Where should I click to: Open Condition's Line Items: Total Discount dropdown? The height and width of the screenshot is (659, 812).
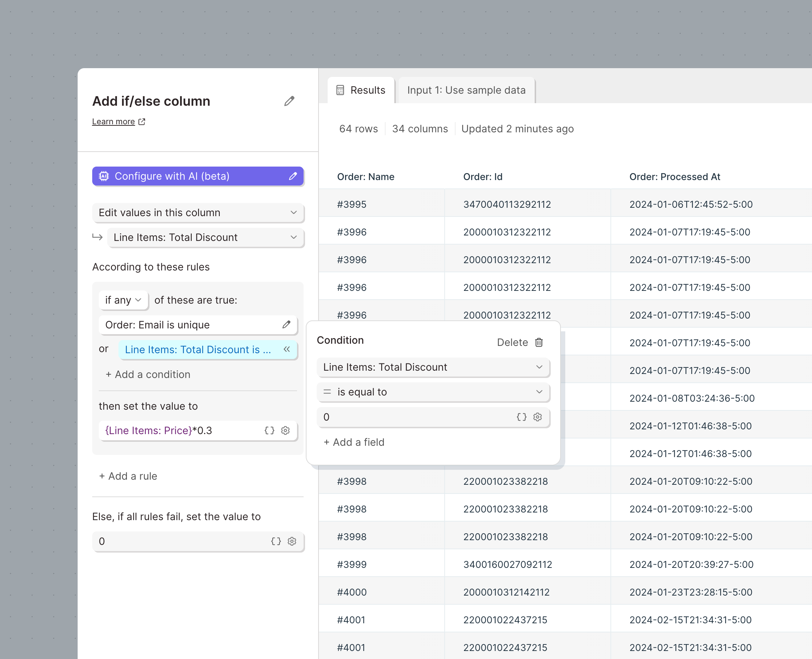click(433, 367)
